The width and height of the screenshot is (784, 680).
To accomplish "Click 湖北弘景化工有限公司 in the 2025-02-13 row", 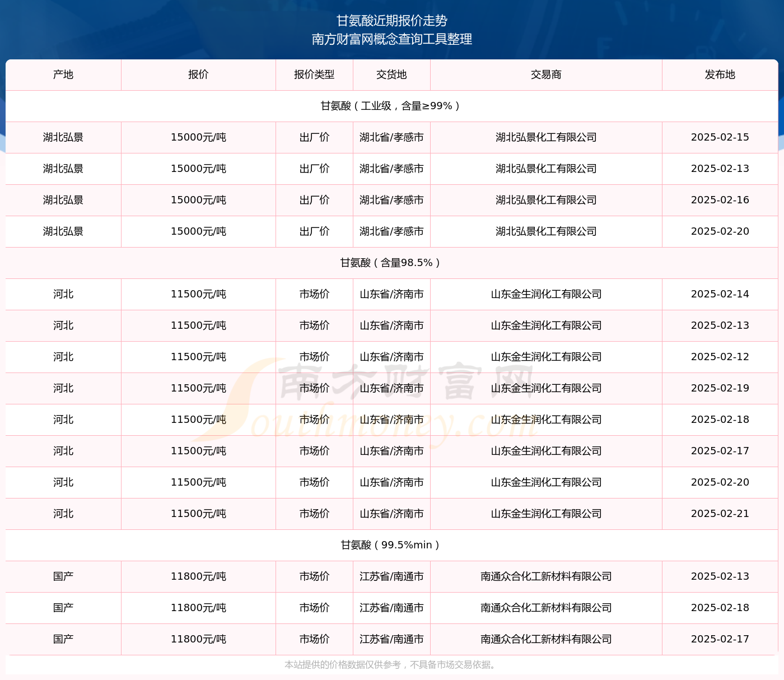I will tap(546, 169).
